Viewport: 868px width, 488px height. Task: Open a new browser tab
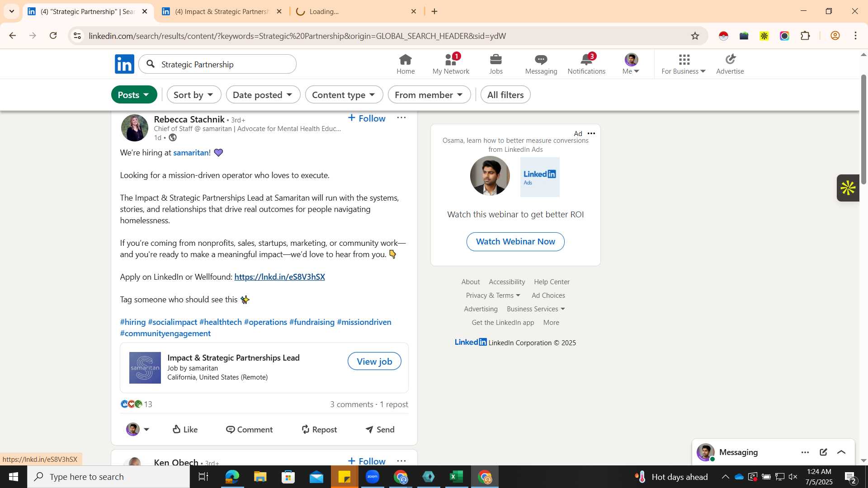434,12
